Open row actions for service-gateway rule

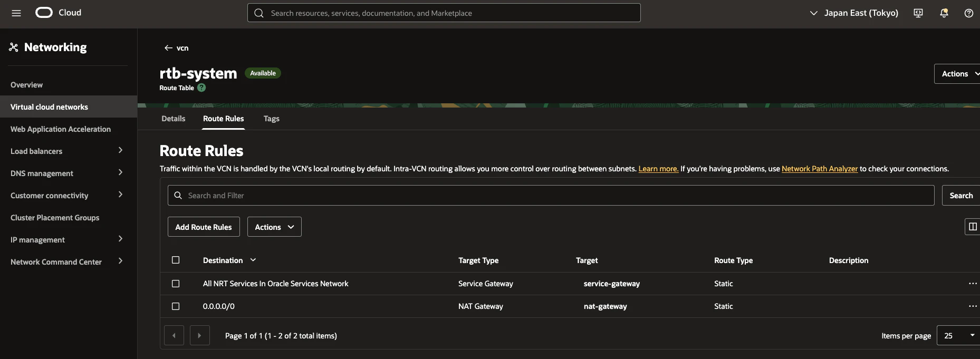tap(973, 284)
